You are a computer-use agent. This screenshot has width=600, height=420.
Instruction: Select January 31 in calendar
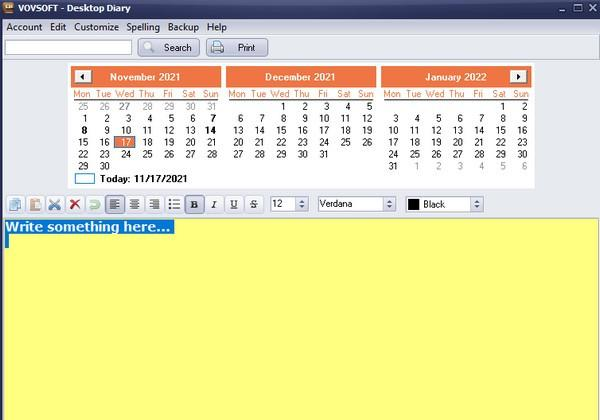(x=393, y=166)
